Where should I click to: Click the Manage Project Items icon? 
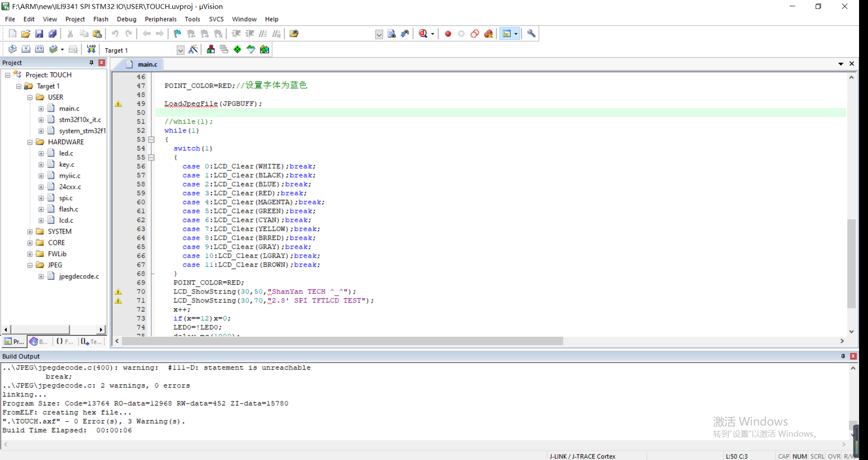211,49
